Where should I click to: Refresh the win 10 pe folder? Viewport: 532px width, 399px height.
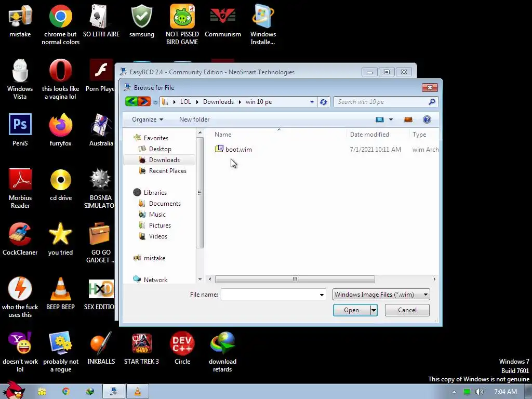(323, 102)
